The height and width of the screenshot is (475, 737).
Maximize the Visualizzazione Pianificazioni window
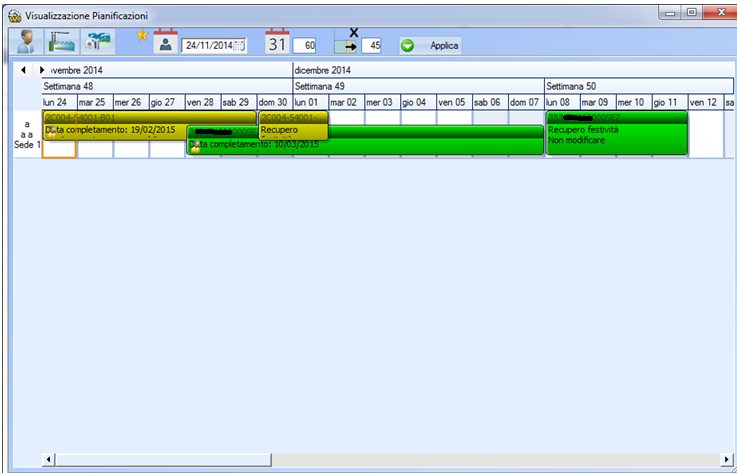(x=692, y=12)
